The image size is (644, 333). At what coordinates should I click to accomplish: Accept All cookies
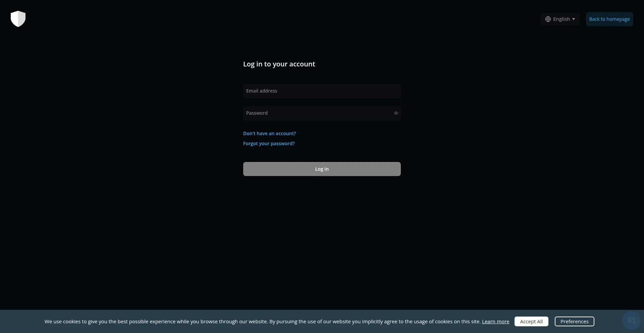click(x=531, y=322)
